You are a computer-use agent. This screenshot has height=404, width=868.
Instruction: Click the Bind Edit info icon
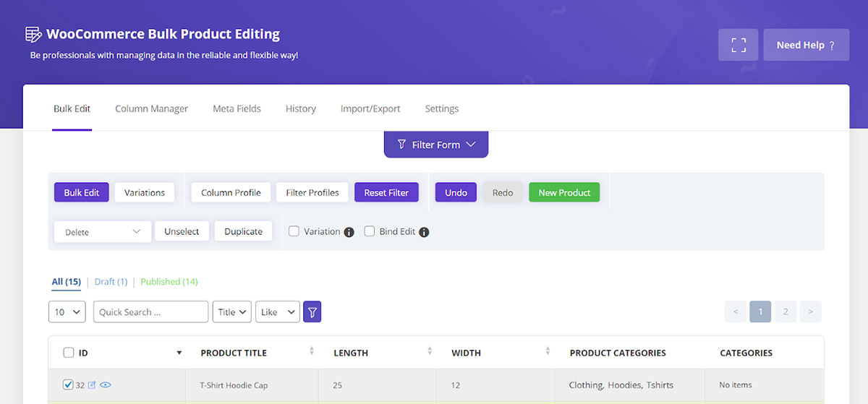pyautogui.click(x=424, y=232)
